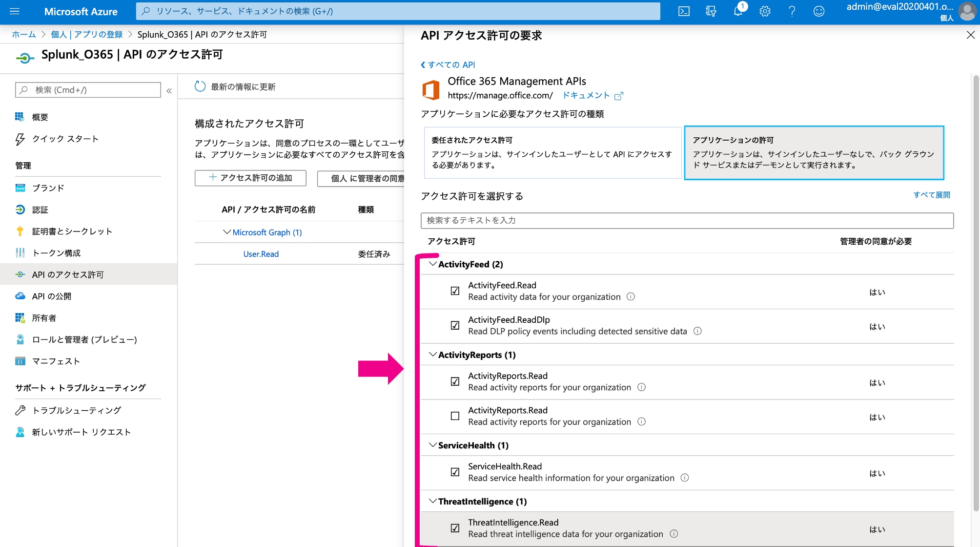Viewport: 980px width, 547px height.
Task: Click the panel's vertical scrollbar
Action: tap(976, 293)
